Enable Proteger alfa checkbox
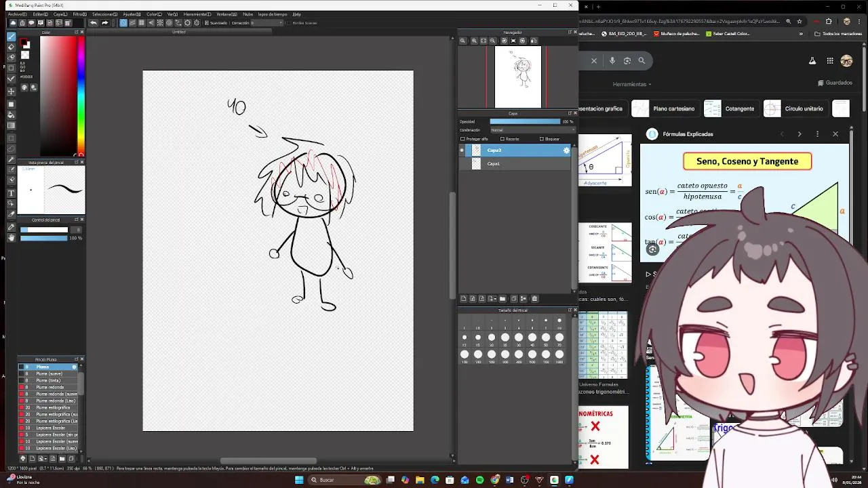Image resolution: width=868 pixels, height=488 pixels. 462,139
